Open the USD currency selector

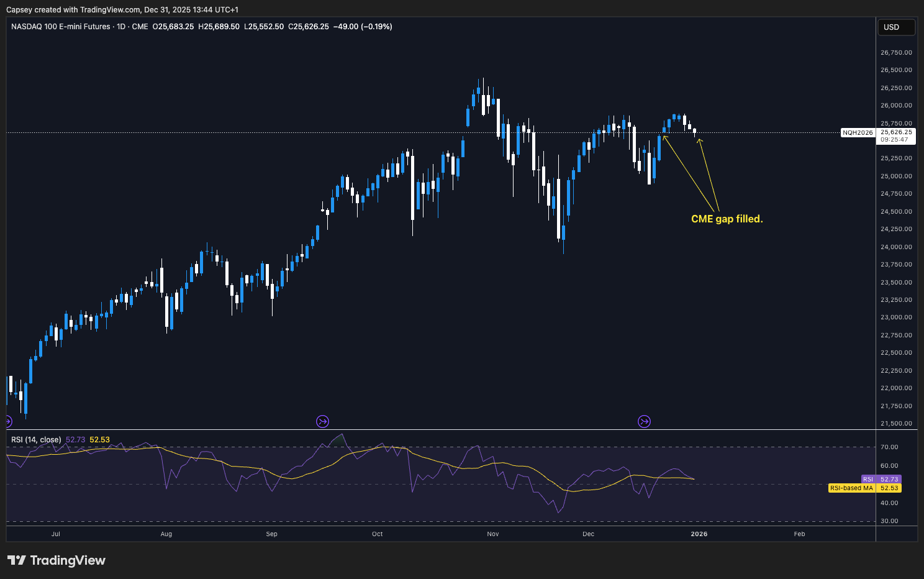(x=896, y=27)
